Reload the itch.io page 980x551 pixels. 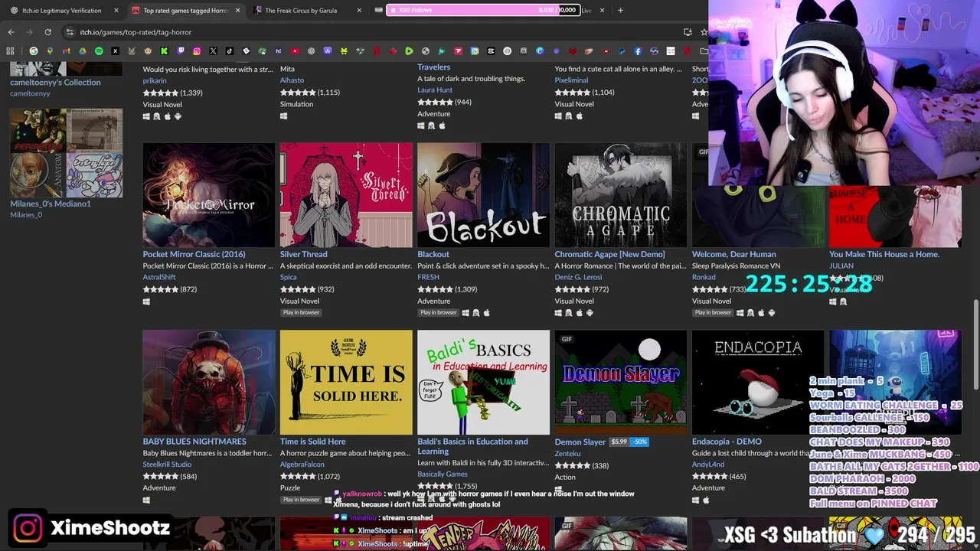(47, 32)
